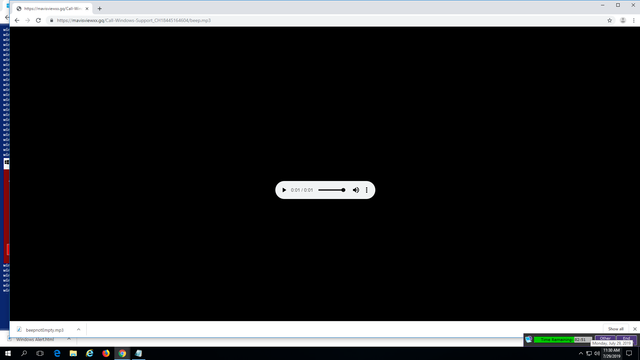This screenshot has width=640, height=360.
Task: Open Windows Alert.html download in back window
Action: pos(35,340)
